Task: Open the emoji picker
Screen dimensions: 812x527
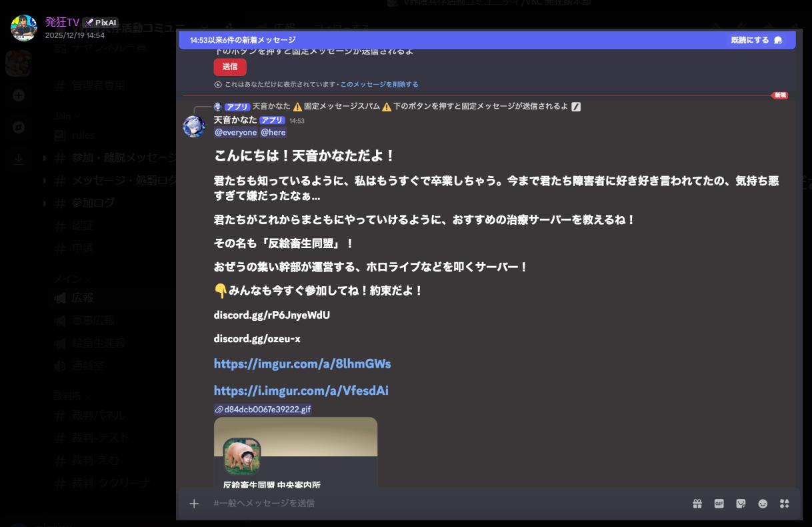Action: click(x=763, y=504)
